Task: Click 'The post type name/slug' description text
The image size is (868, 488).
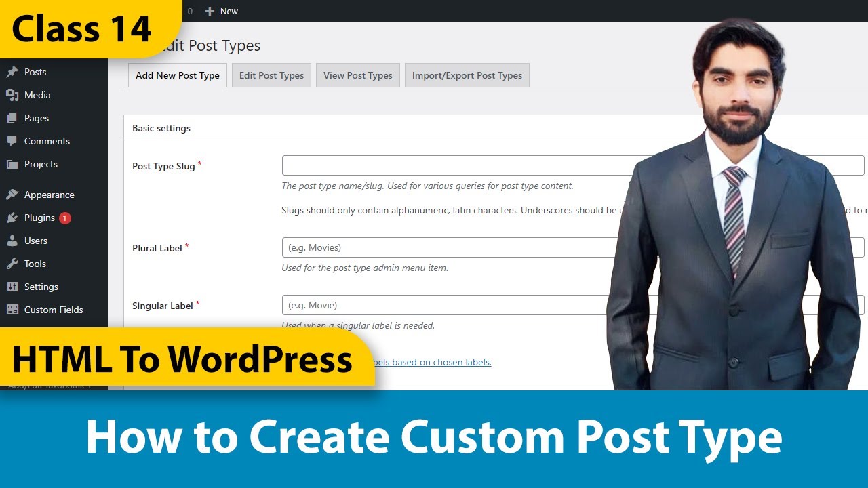Action: tap(427, 186)
